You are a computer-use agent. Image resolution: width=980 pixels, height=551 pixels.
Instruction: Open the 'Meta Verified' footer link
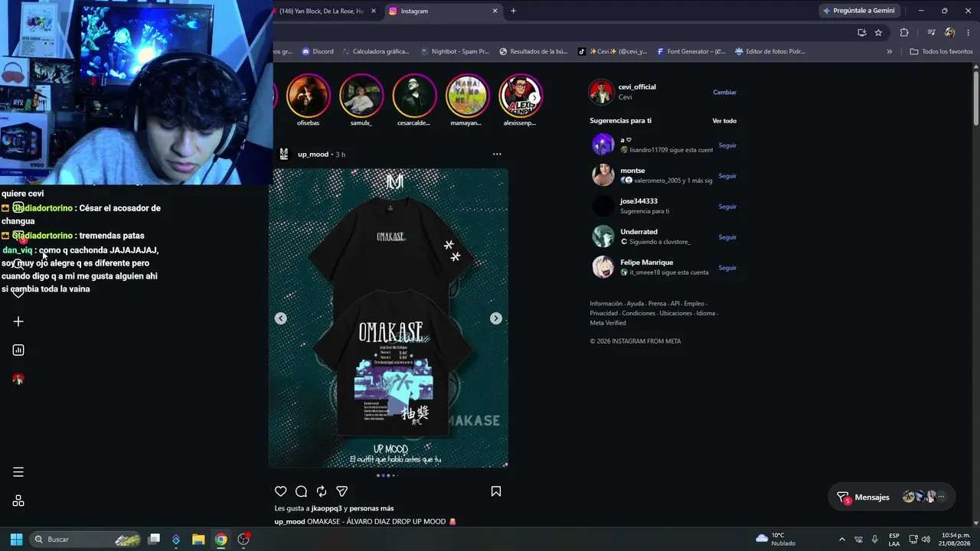point(608,323)
